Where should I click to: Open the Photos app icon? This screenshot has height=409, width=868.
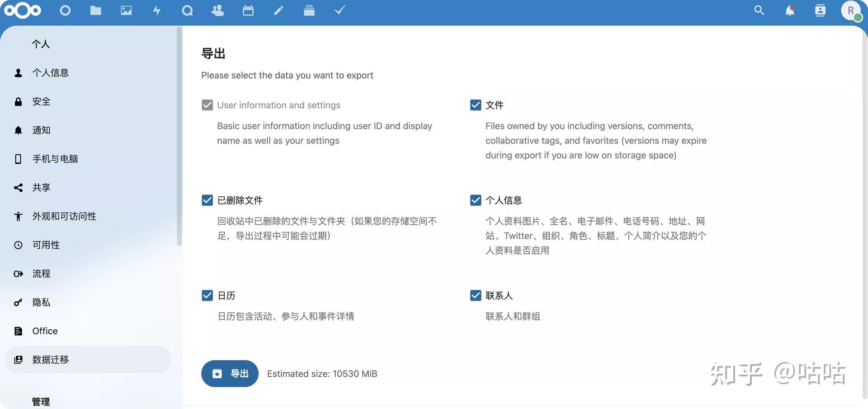point(126,10)
